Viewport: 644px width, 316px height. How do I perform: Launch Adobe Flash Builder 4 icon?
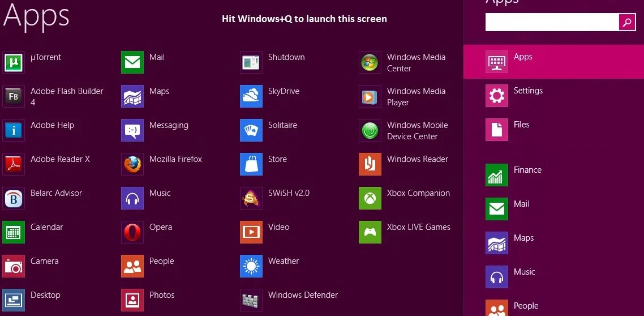tap(14, 96)
